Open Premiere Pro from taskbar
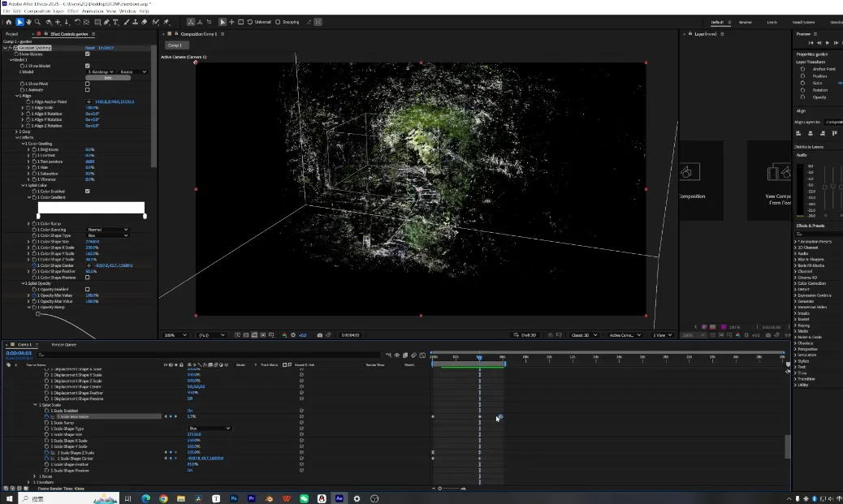 [251, 498]
